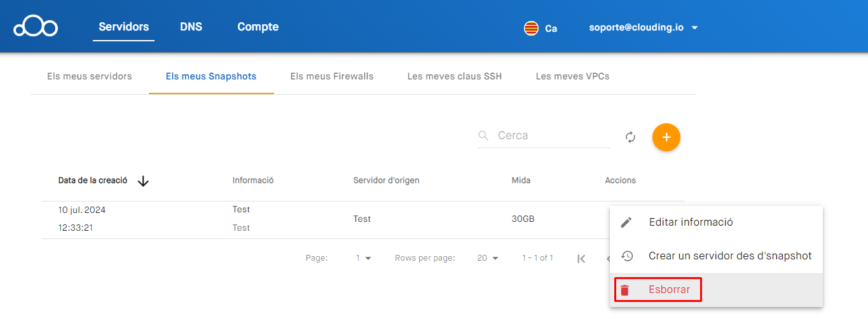Choose Crear un servidor des d'snapshot
This screenshot has height=321, width=868.
coord(729,256)
